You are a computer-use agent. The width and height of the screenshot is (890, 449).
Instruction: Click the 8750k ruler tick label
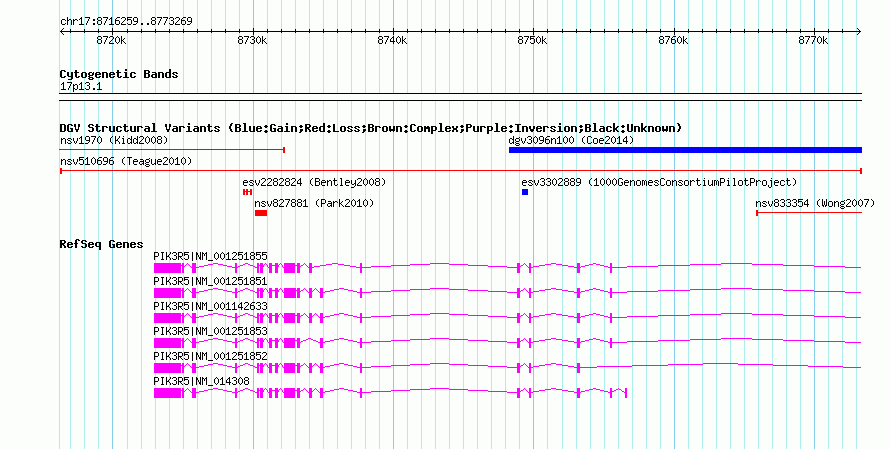(x=532, y=41)
